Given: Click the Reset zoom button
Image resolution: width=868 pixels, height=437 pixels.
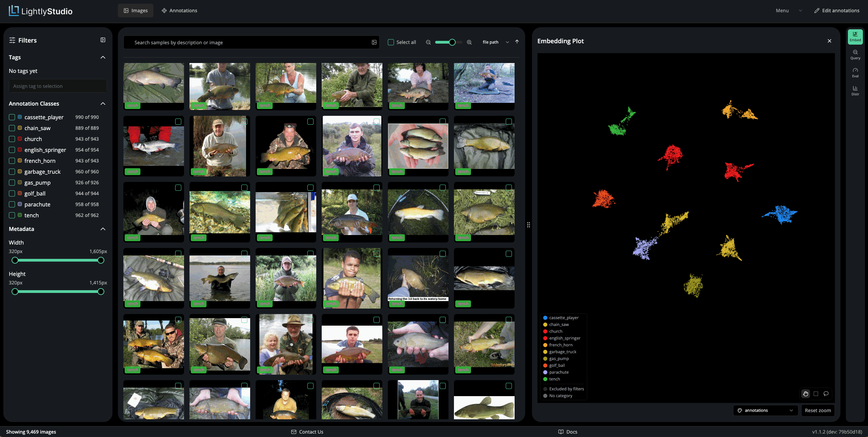Looking at the screenshot, I should (818, 410).
